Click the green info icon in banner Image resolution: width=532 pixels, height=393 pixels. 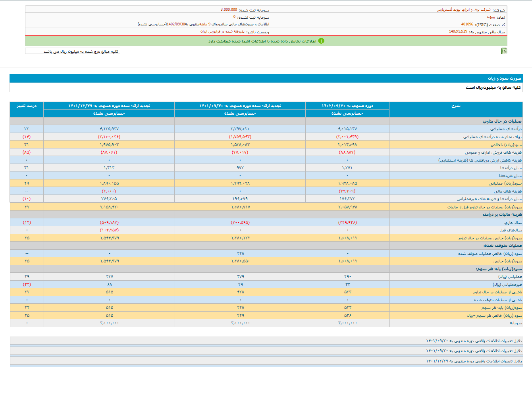(321, 41)
